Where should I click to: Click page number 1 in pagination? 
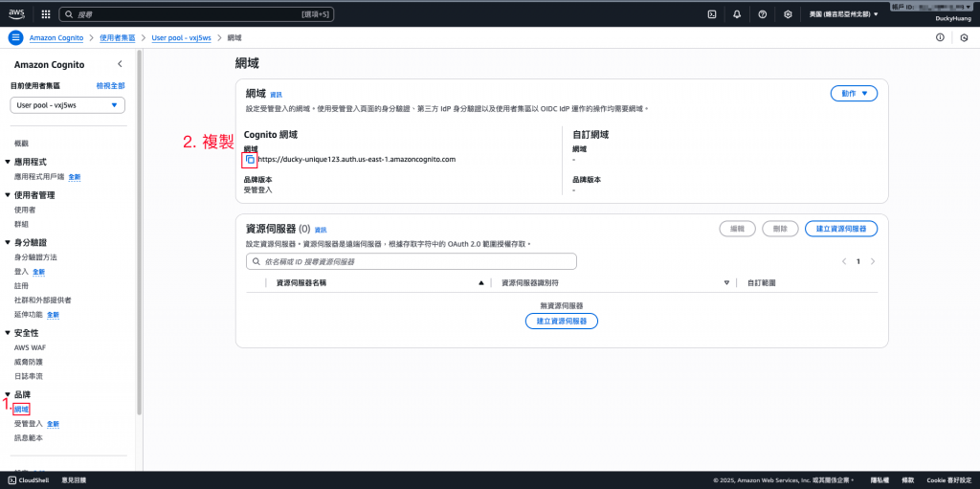[x=858, y=261]
